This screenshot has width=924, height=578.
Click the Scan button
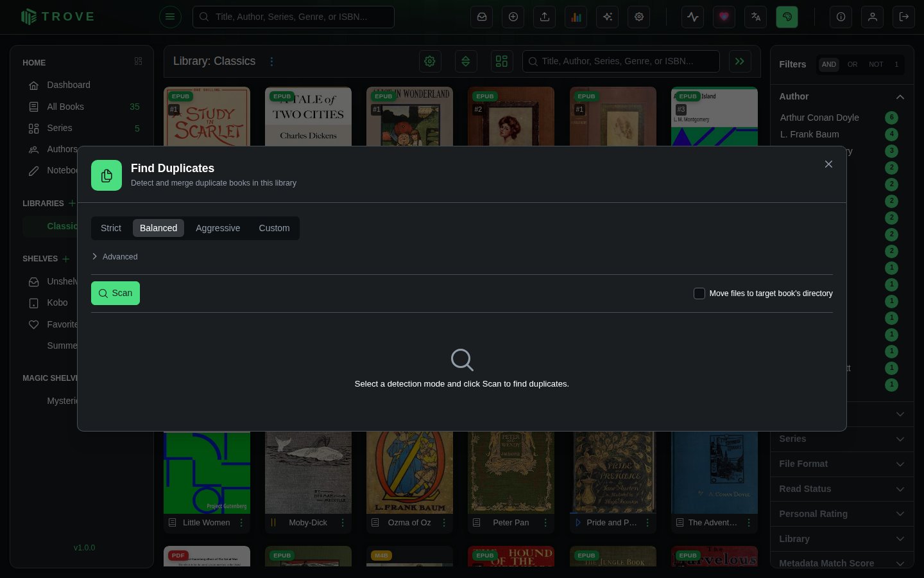click(116, 293)
